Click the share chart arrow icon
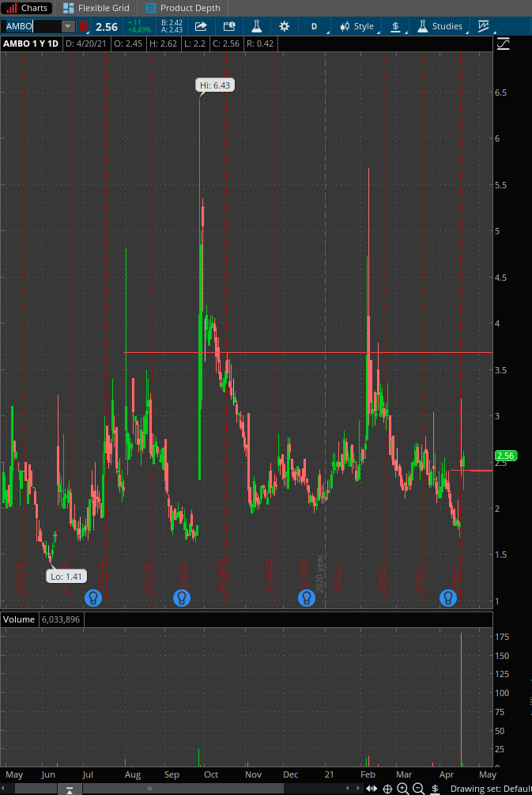Image resolution: width=532 pixels, height=795 pixels. pyautogui.click(x=201, y=26)
